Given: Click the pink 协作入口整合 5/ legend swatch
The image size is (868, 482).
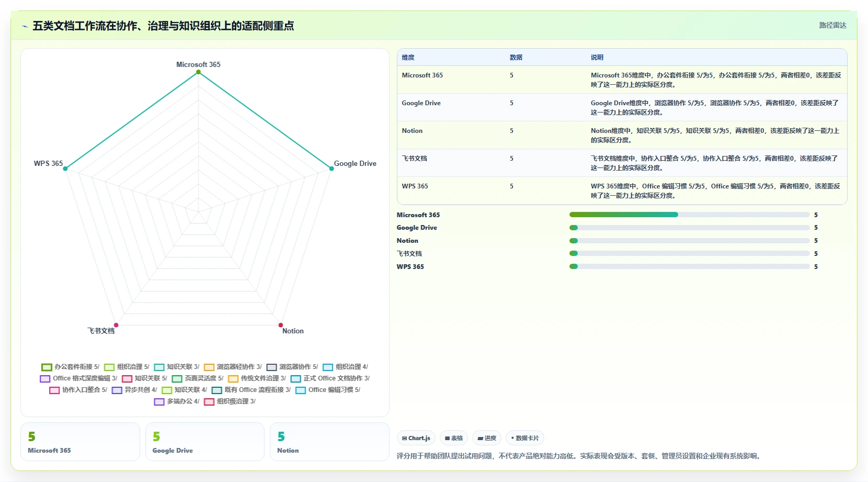Looking at the screenshot, I should (54, 390).
